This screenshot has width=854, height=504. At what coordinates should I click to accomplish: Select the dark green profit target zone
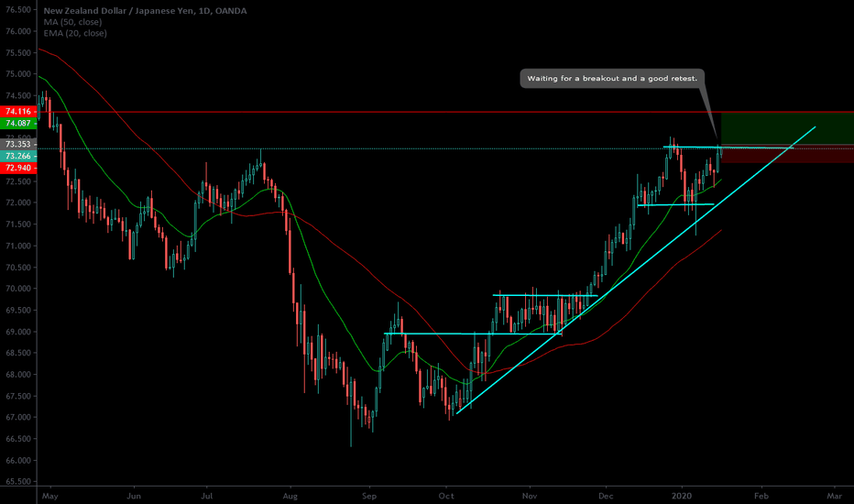point(786,128)
